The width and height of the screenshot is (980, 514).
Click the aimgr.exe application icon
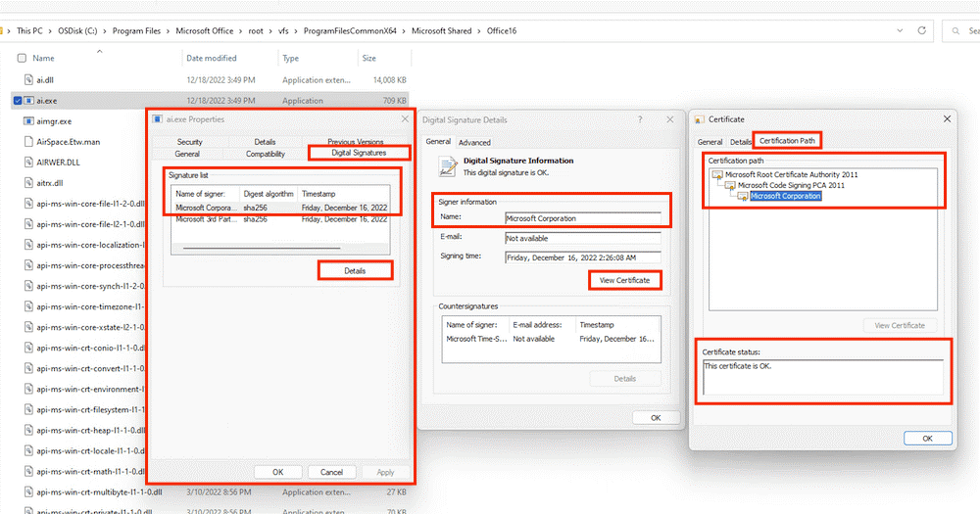(x=28, y=121)
